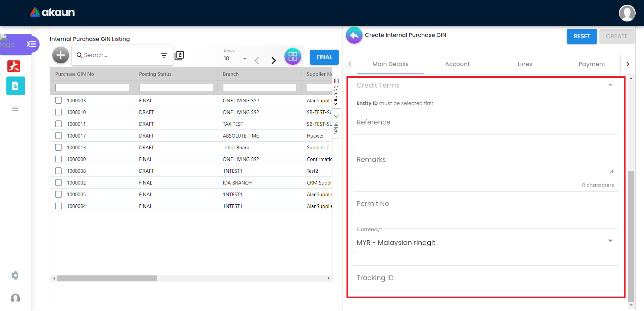The image size is (644, 311).
Task: Click the back arrow beside Create Internal Purchase GIN
Action: pyautogui.click(x=354, y=35)
